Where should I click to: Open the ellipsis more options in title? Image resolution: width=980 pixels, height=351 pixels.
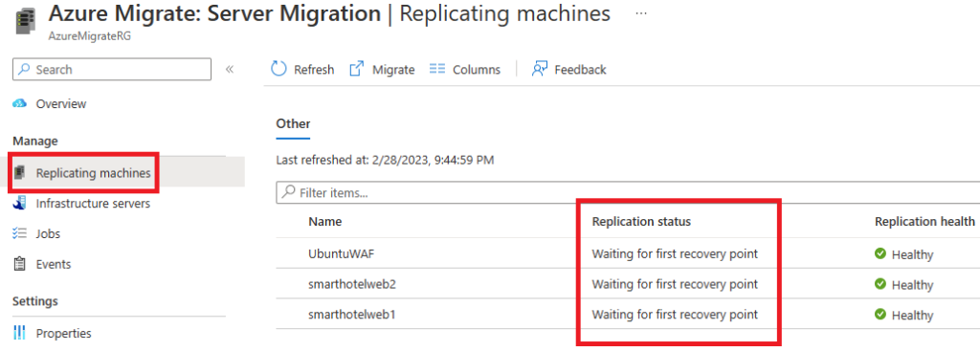(x=640, y=13)
